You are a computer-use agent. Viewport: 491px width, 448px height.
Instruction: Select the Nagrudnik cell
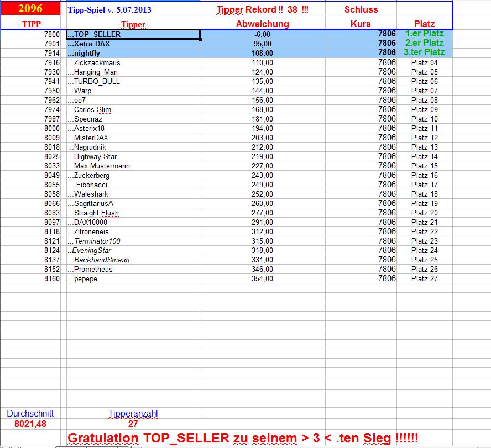tap(133, 147)
